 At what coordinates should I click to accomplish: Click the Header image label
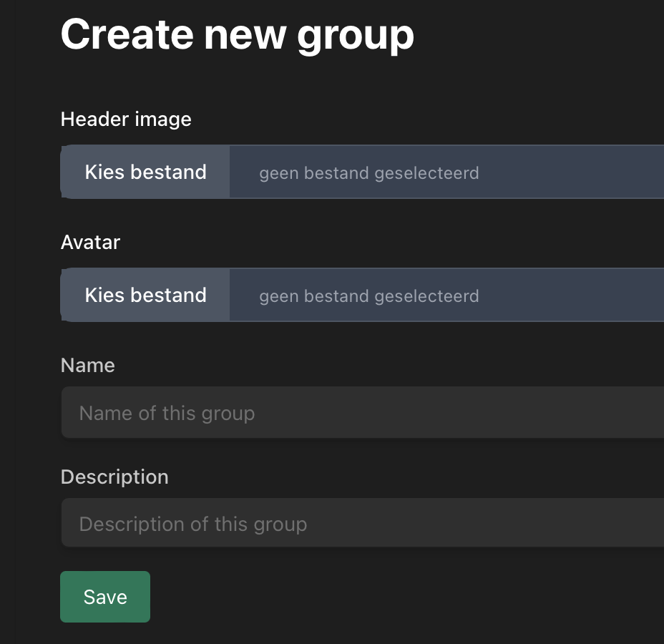[126, 119]
